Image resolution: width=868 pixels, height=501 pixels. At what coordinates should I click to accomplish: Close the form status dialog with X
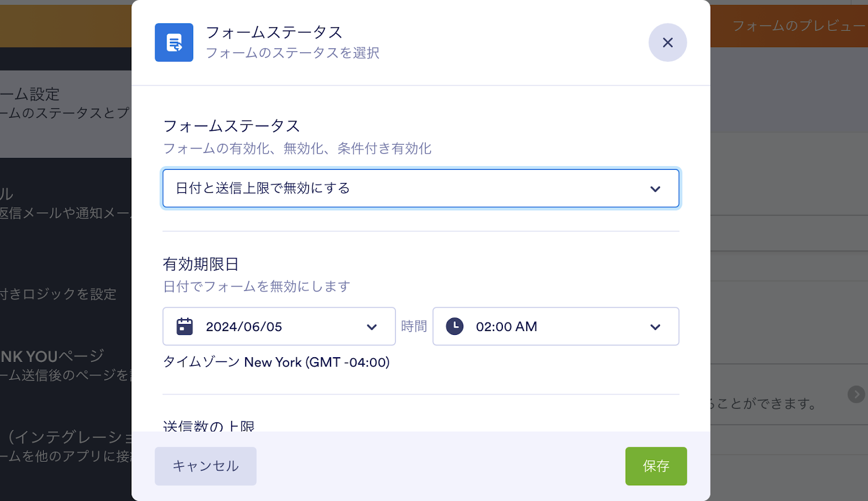[x=667, y=42]
